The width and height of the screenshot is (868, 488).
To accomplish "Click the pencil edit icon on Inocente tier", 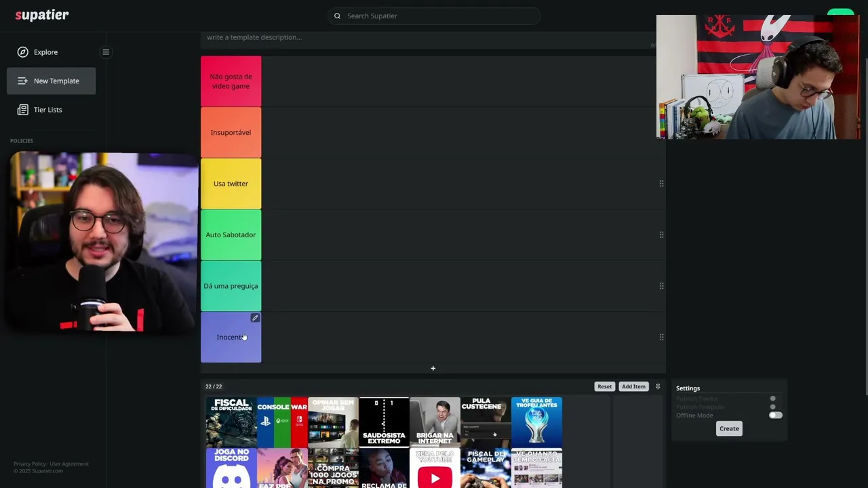I will pos(255,318).
